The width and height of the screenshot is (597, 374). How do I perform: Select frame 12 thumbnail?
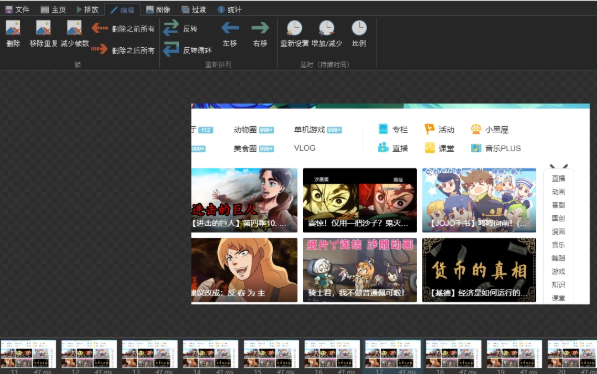point(89,354)
